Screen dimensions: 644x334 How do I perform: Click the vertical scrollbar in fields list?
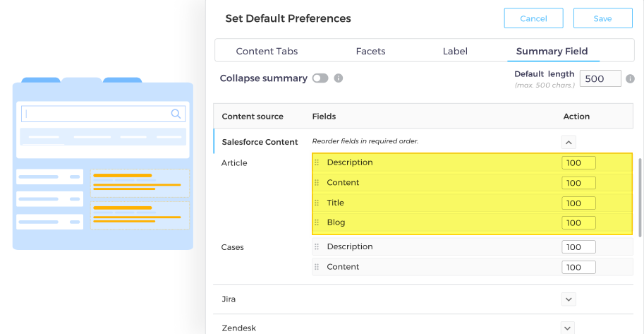(640, 198)
